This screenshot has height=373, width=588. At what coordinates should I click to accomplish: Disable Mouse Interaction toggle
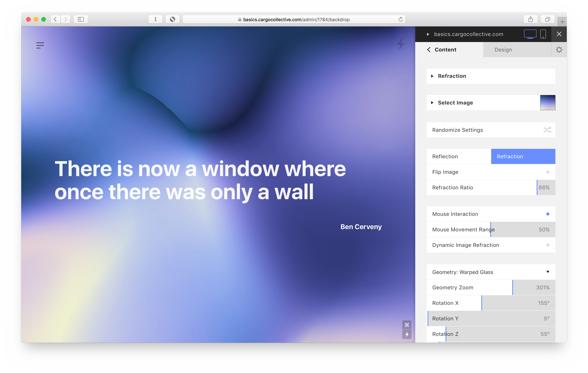click(x=547, y=214)
